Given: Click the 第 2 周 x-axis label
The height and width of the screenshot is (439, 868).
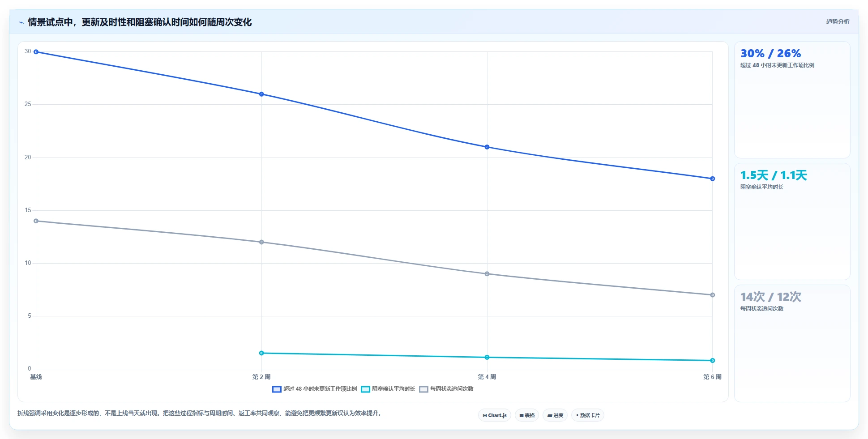Looking at the screenshot, I should [x=261, y=377].
